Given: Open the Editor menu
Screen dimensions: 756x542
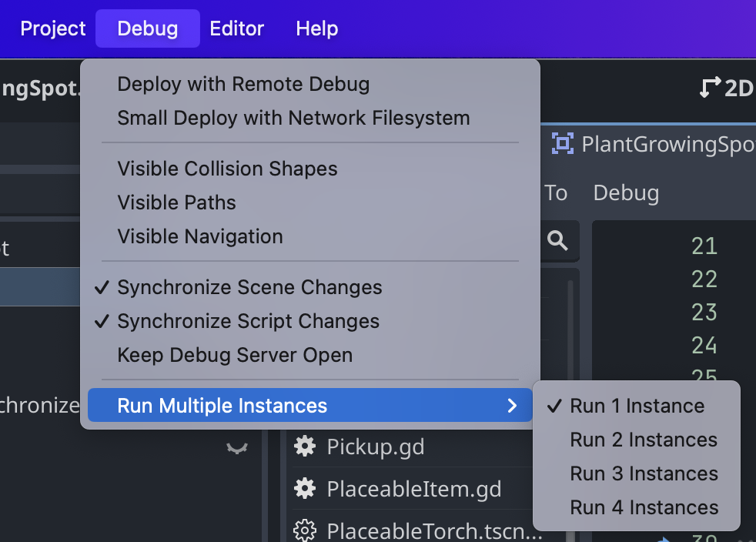Looking at the screenshot, I should pos(236,28).
